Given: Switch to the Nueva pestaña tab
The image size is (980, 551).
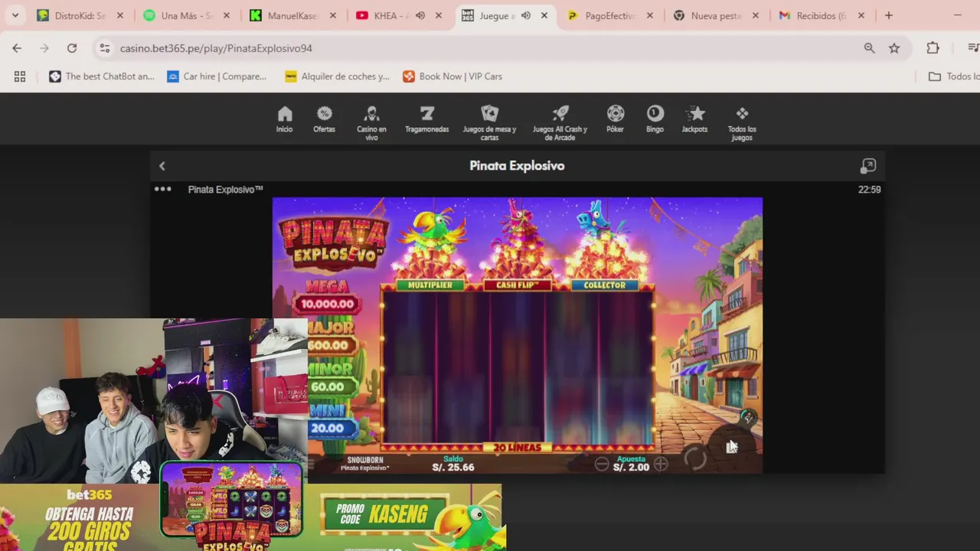Looking at the screenshot, I should tap(716, 15).
